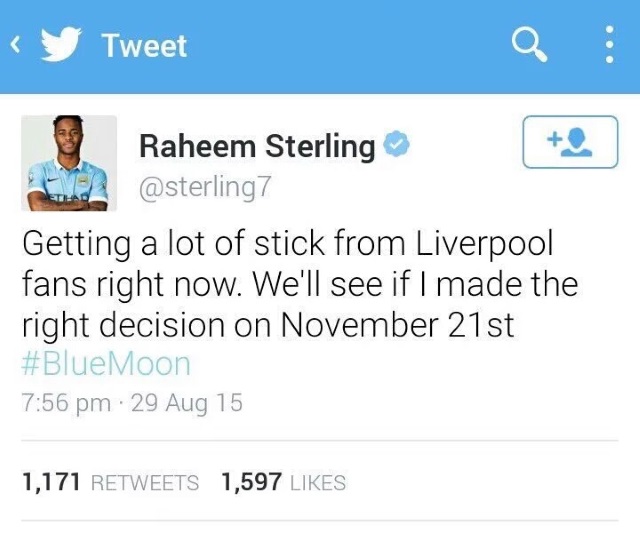This screenshot has width=640, height=542.
Task: Click the word Liverpool in the tweet
Action: tap(484, 244)
